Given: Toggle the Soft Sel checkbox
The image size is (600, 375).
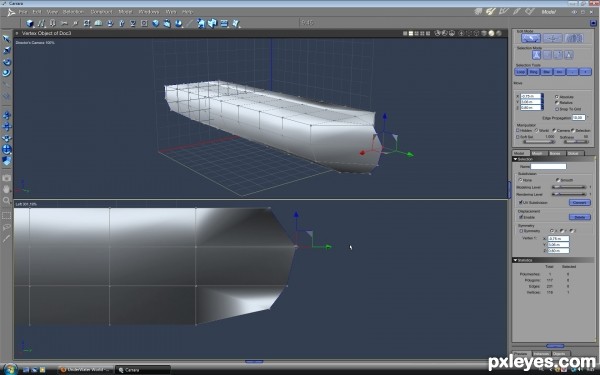Looking at the screenshot, I should (x=518, y=137).
